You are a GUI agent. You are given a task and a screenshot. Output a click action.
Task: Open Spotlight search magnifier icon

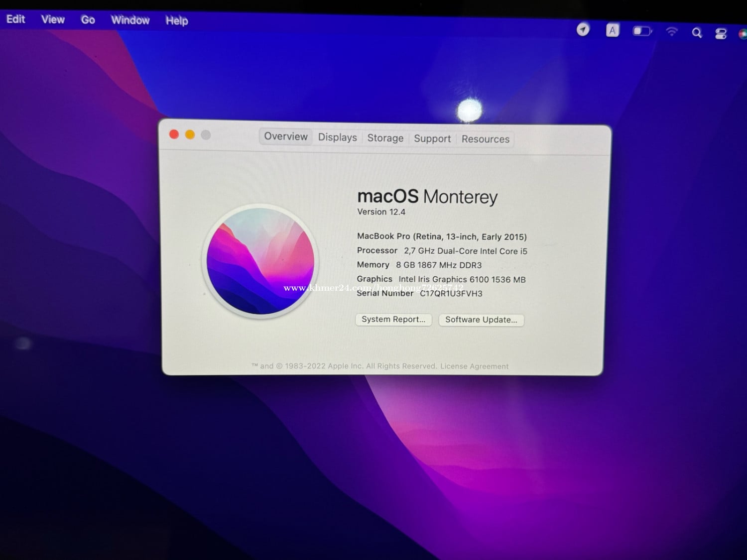(x=697, y=33)
